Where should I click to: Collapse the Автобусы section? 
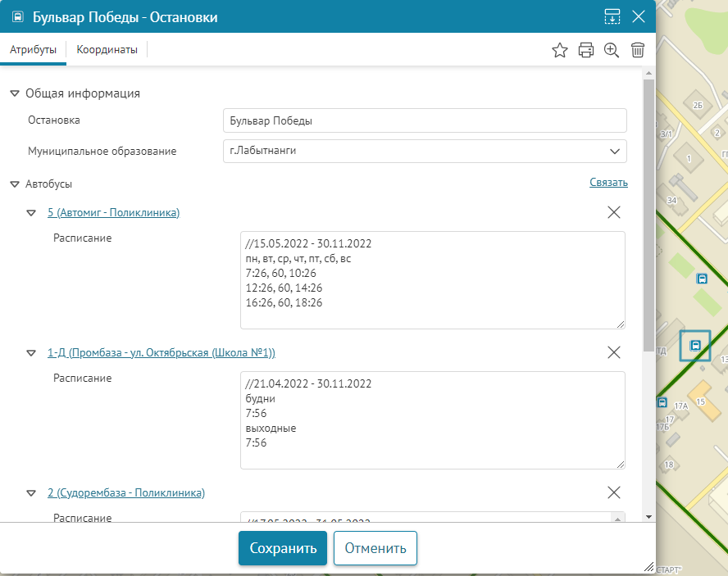(x=15, y=184)
